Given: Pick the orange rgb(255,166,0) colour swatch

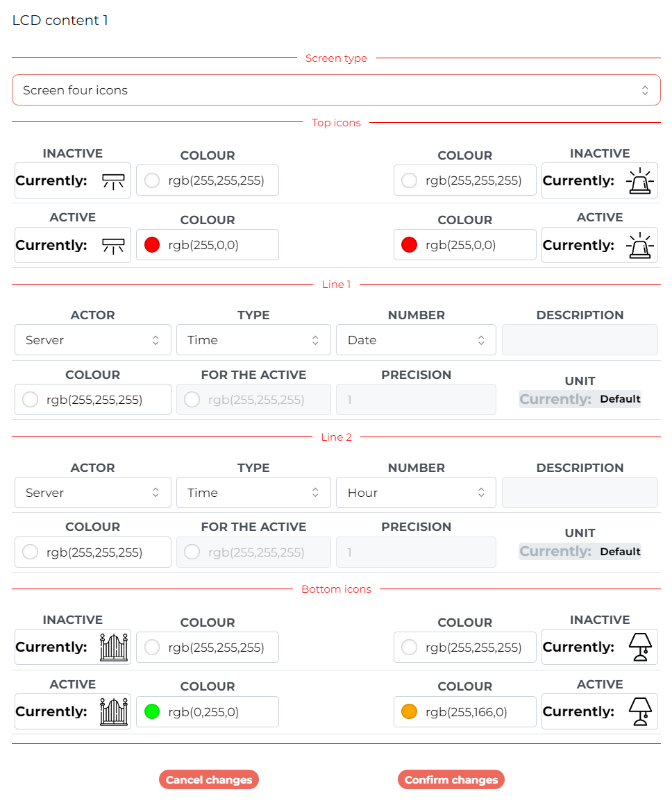Looking at the screenshot, I should [x=410, y=712].
